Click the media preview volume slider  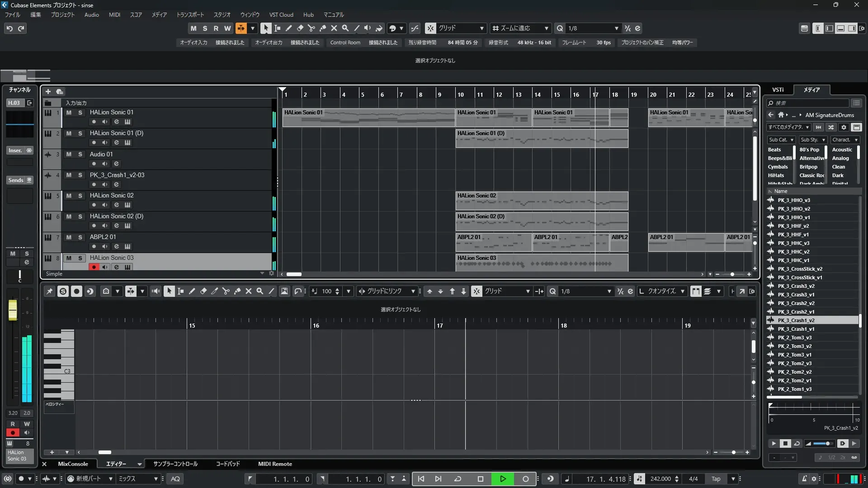(x=822, y=444)
